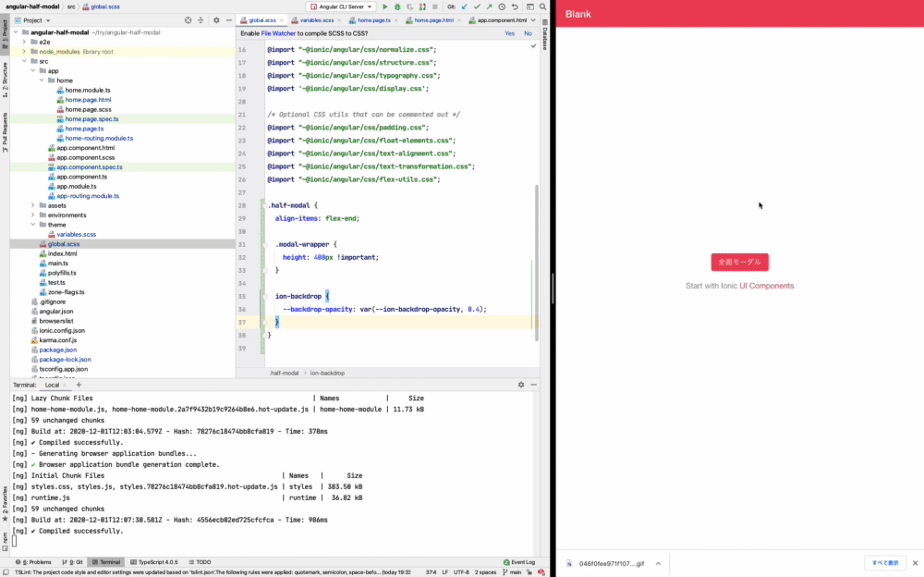
Task: Click locate file target icon in Project panel
Action: [x=188, y=20]
